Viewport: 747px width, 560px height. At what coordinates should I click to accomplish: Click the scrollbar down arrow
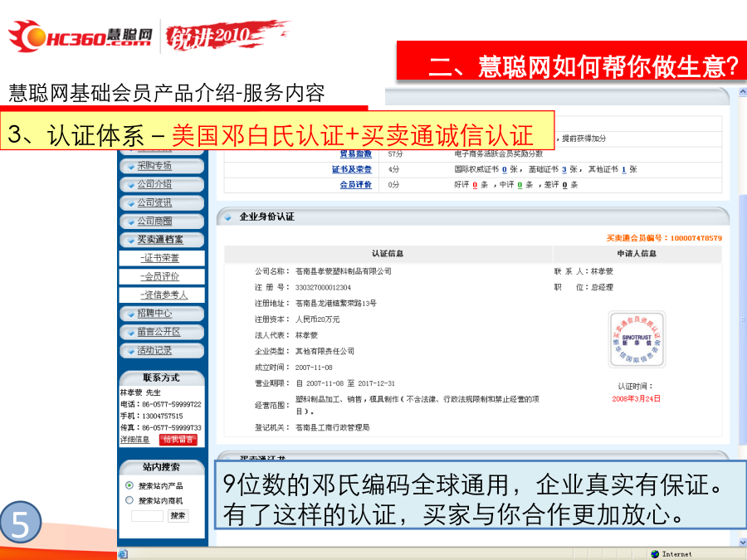743,542
